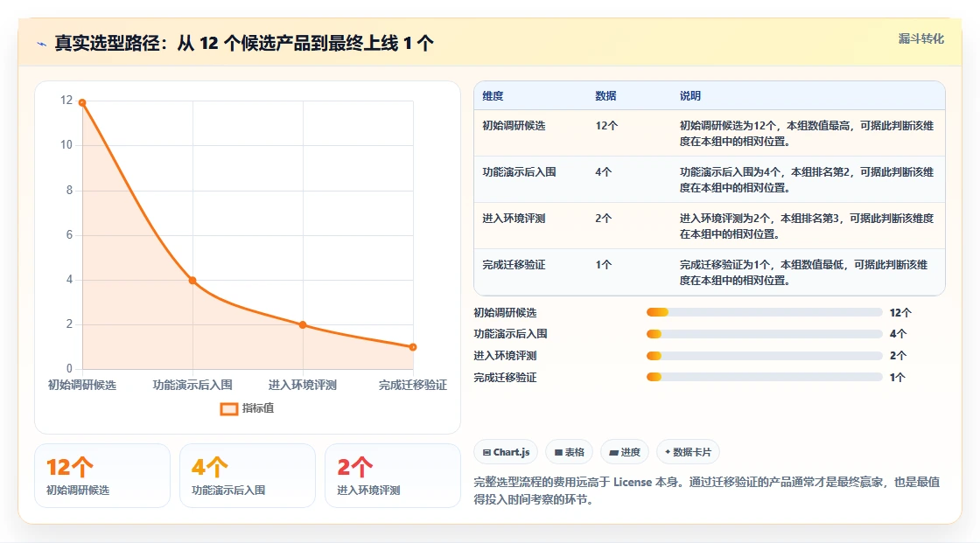The width and height of the screenshot is (980, 543).
Task: Click the 进度 tag chip
Action: (x=625, y=452)
